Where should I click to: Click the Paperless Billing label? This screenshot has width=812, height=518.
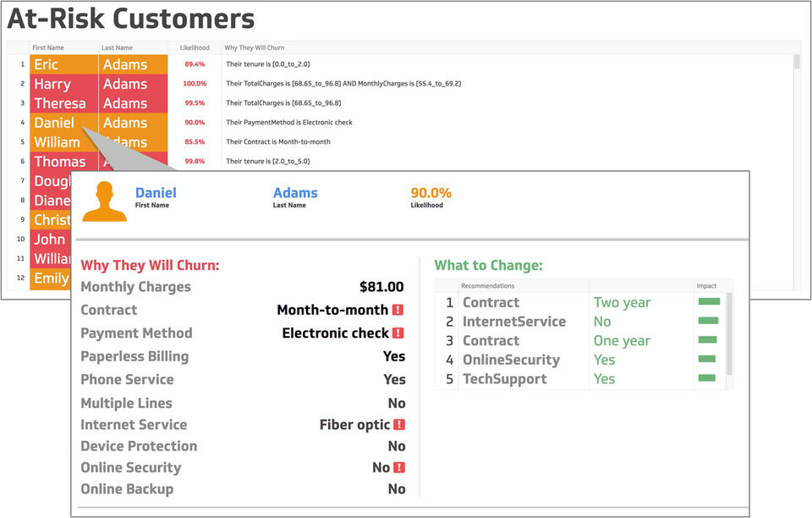tap(134, 356)
